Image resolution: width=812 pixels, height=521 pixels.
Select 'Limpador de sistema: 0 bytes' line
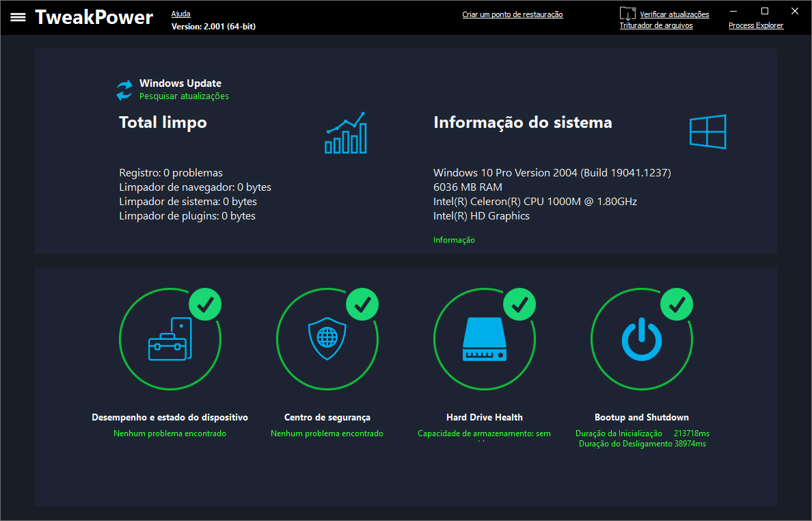pyautogui.click(x=188, y=202)
